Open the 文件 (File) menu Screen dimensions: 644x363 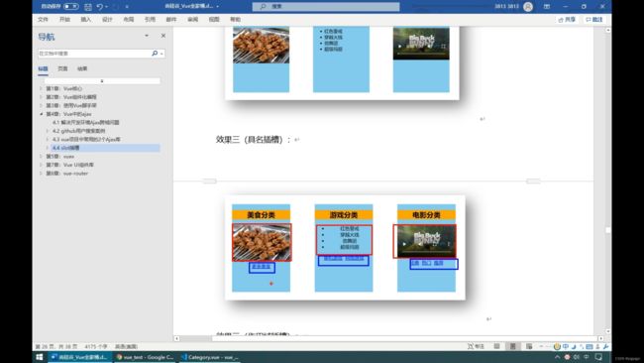click(43, 19)
